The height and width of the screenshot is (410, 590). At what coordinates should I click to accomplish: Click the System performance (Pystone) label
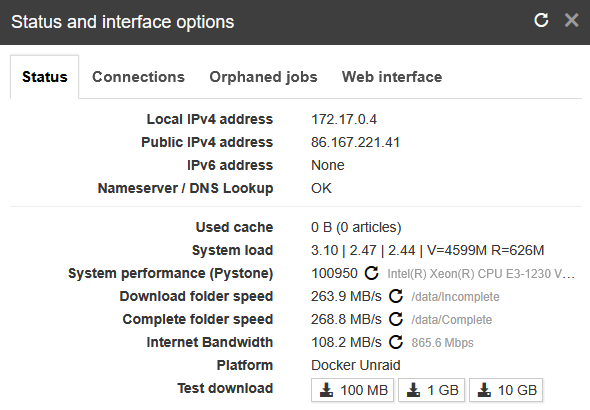click(x=170, y=273)
